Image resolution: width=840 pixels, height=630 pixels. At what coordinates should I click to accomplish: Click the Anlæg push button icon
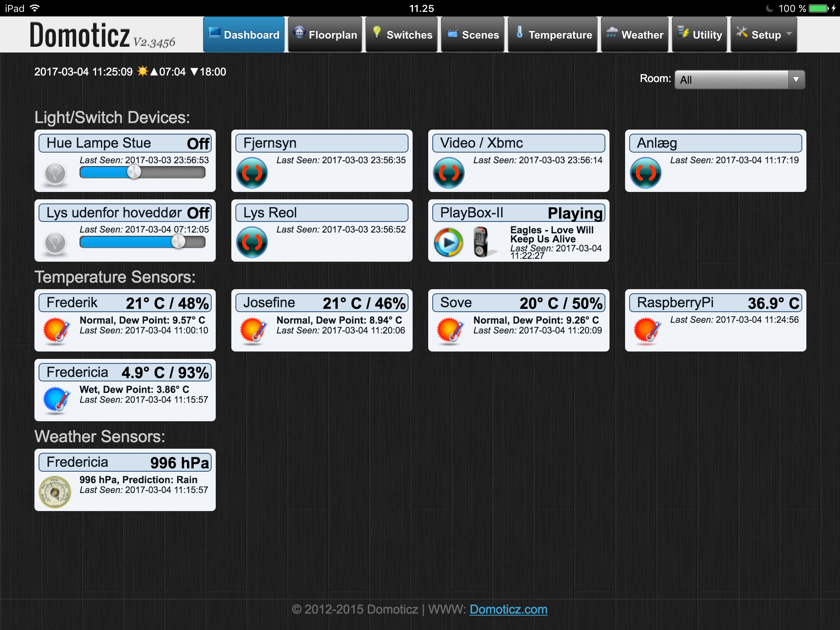point(646,173)
